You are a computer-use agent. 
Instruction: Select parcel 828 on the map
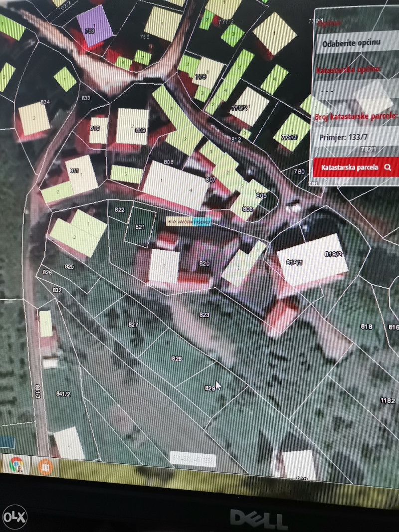[x=177, y=358]
